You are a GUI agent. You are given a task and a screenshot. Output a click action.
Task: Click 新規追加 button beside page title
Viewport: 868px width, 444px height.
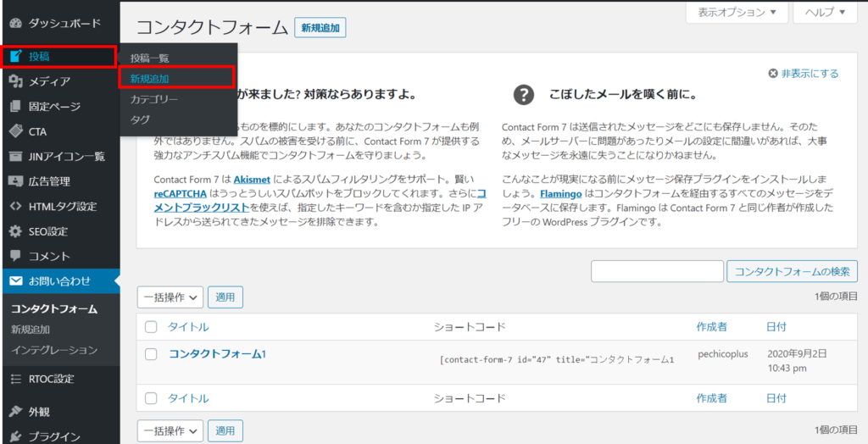tap(320, 28)
